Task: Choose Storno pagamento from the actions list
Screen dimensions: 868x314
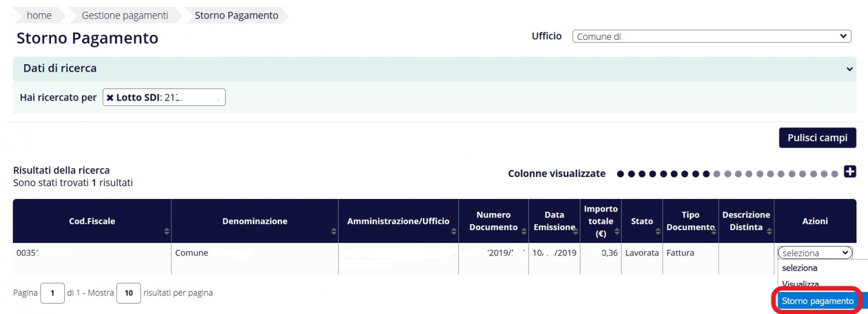Action: (817, 301)
